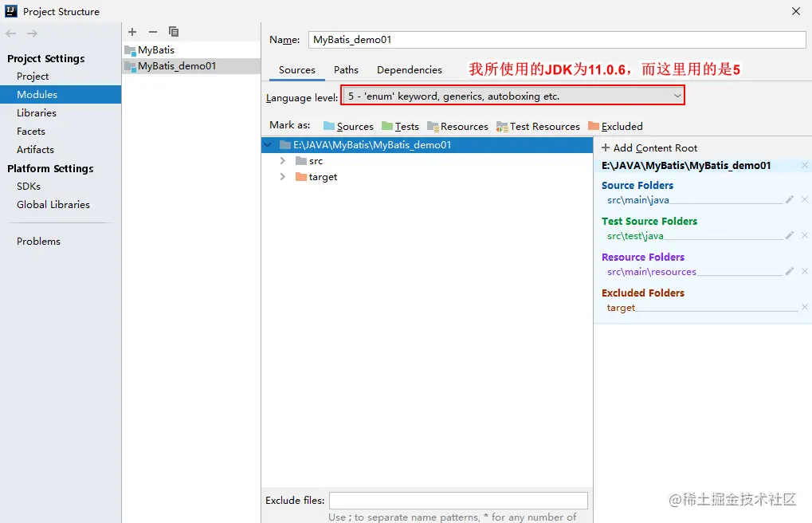
Task: Unexclude the target folder
Action: coord(804,307)
